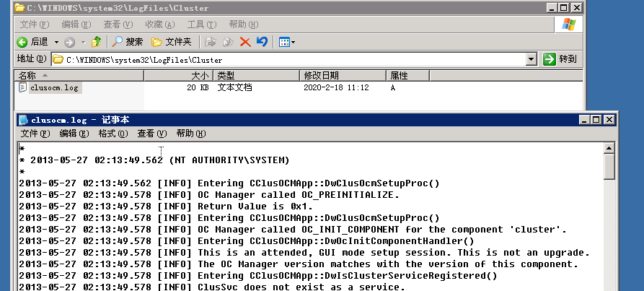
Task: Click the 'OC_INIT_COMPONENT' log line
Action: coord(293,230)
